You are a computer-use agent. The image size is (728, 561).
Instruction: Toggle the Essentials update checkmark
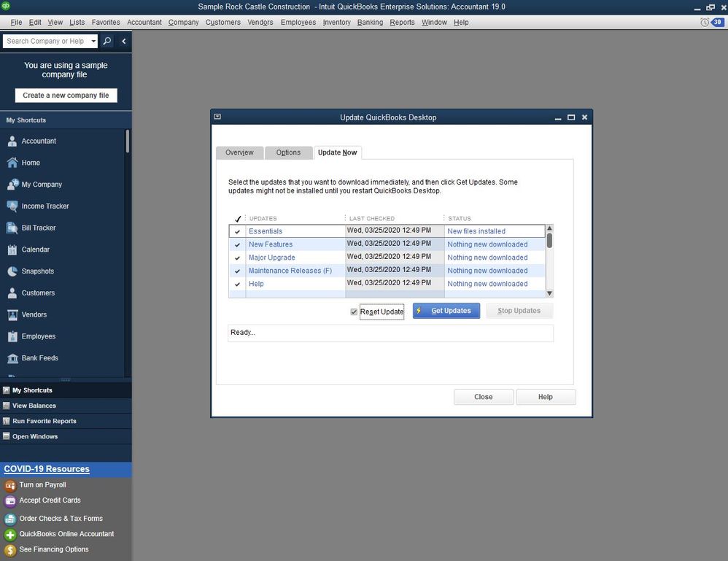click(x=237, y=231)
